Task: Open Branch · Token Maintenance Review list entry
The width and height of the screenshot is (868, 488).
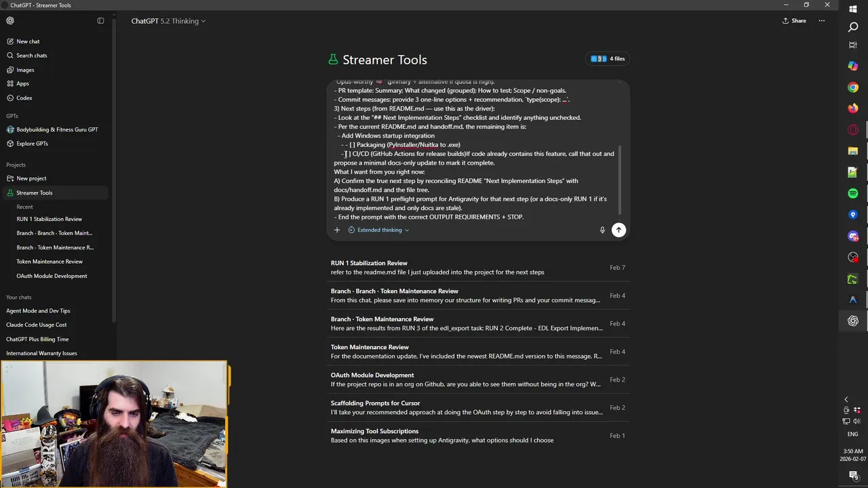Action: pyautogui.click(x=478, y=323)
